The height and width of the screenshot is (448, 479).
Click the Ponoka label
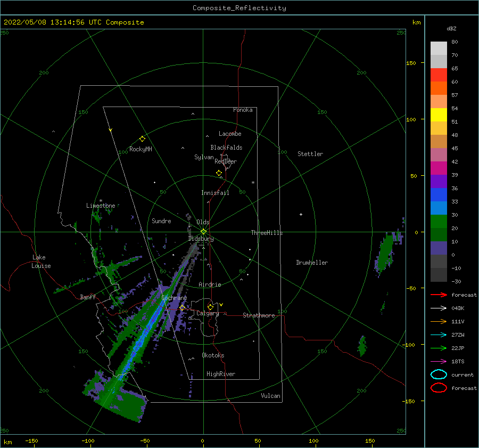pyautogui.click(x=243, y=110)
